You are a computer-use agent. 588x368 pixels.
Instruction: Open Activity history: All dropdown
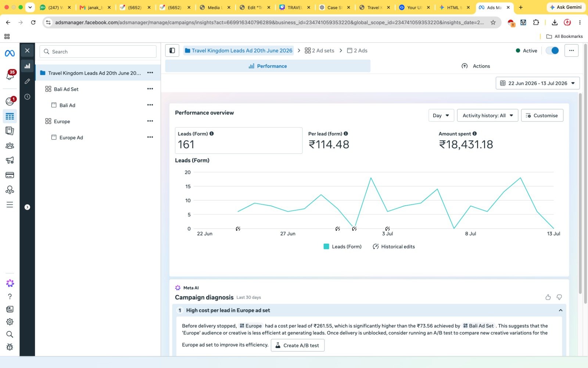[488, 115]
